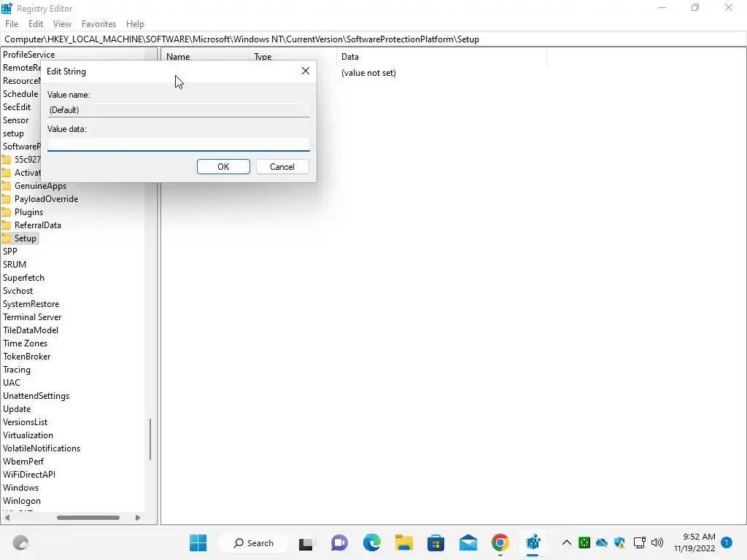The height and width of the screenshot is (560, 747).
Task: Open the Mail app from the taskbar
Action: click(468, 542)
